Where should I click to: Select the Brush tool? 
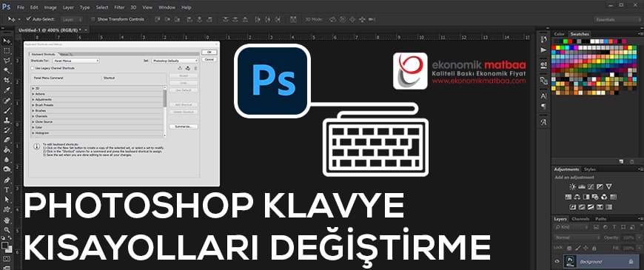click(x=7, y=111)
